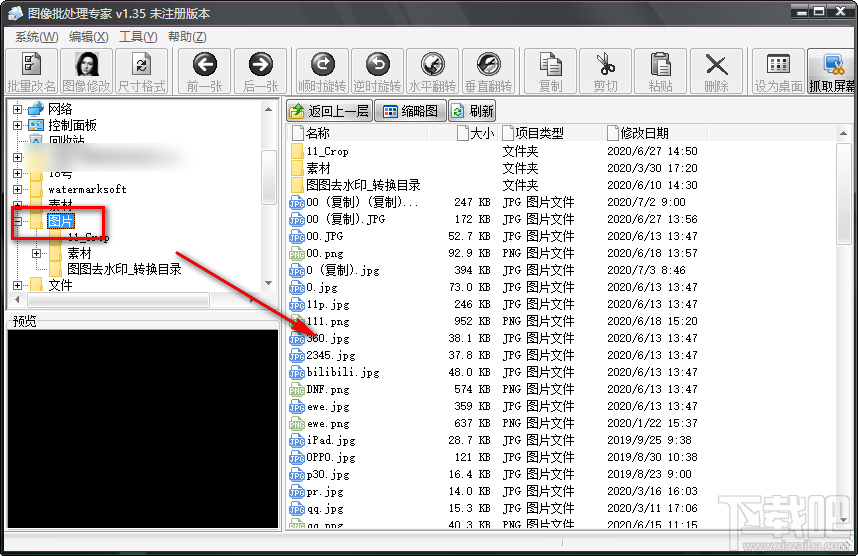Open the 批量改名 batch rename tool
858x556 pixels.
31,71
